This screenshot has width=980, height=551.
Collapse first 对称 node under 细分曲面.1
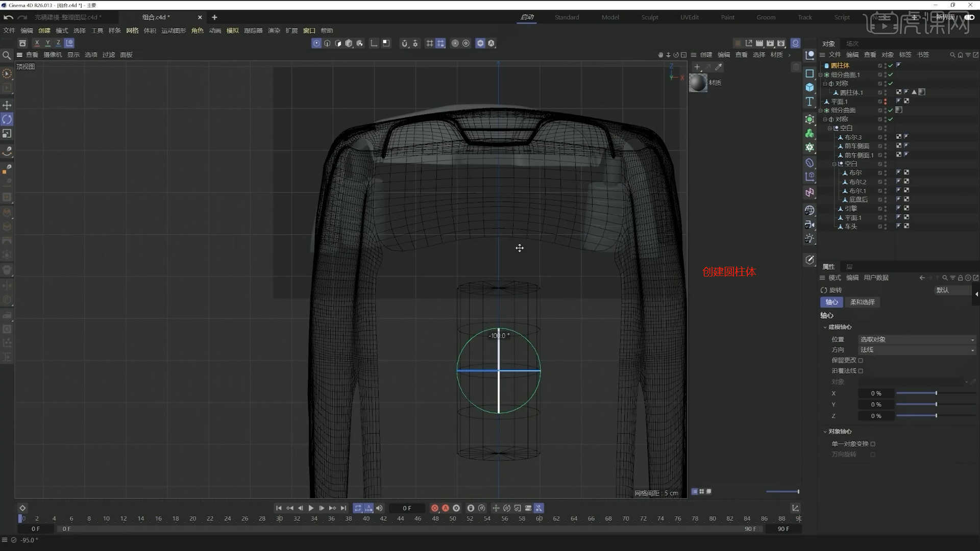point(825,84)
